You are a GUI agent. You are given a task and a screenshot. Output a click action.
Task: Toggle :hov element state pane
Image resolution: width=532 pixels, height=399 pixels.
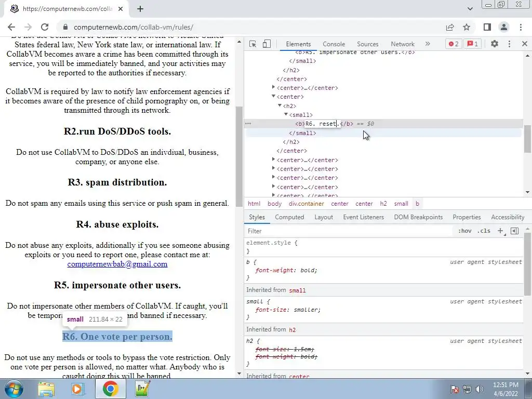(x=464, y=231)
